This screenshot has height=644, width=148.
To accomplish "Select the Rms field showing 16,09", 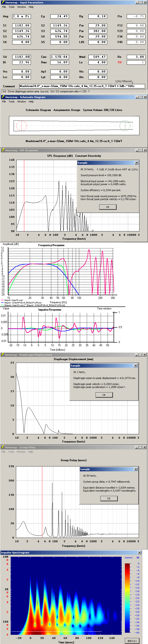I will (59, 62).
